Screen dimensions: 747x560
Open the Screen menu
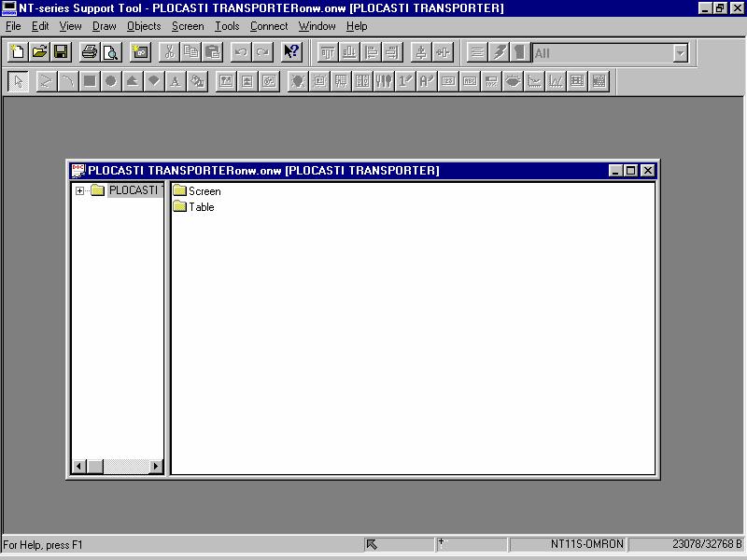(x=188, y=26)
